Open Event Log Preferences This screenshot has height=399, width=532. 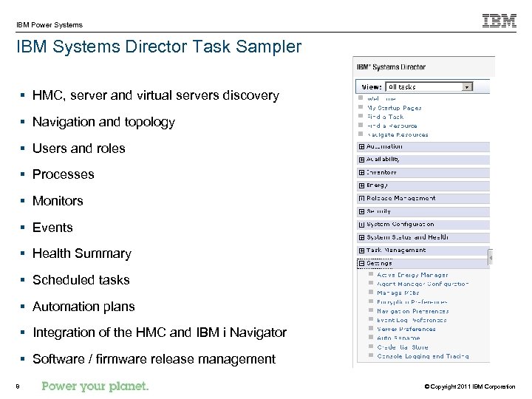click(412, 320)
